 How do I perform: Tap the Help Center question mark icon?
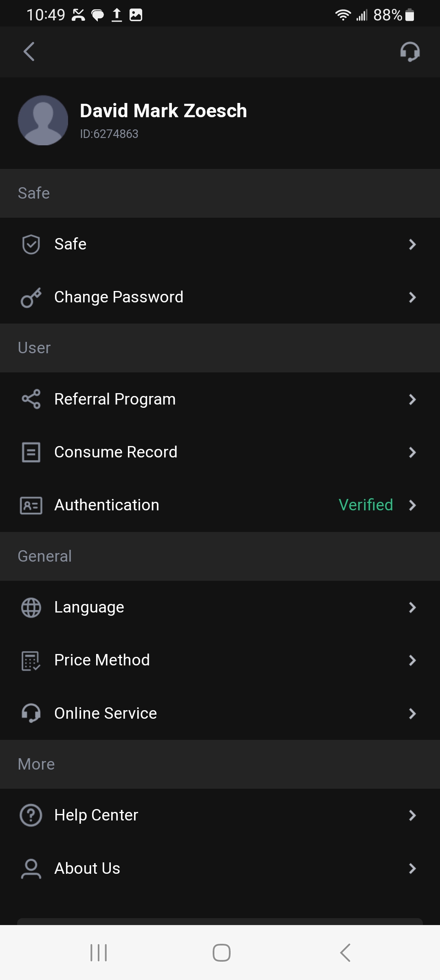point(31,815)
